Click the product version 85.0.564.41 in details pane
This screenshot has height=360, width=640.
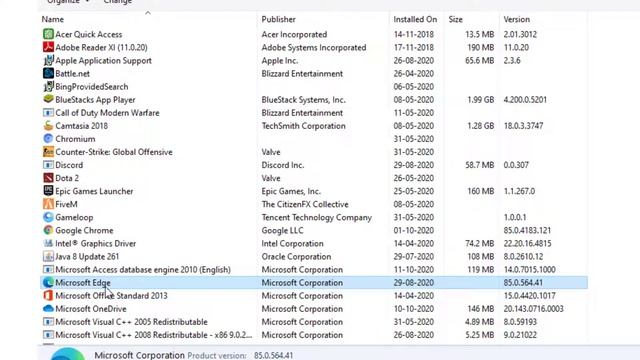tap(273, 356)
